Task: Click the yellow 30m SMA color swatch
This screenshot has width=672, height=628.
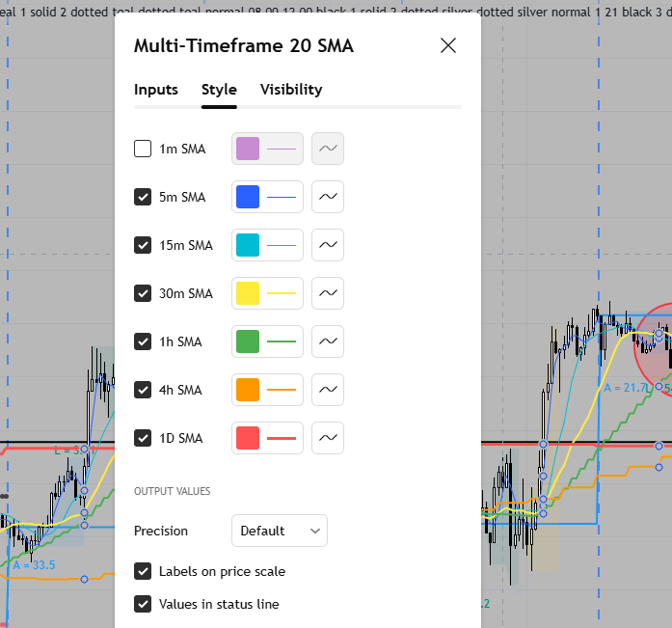Action: [248, 293]
